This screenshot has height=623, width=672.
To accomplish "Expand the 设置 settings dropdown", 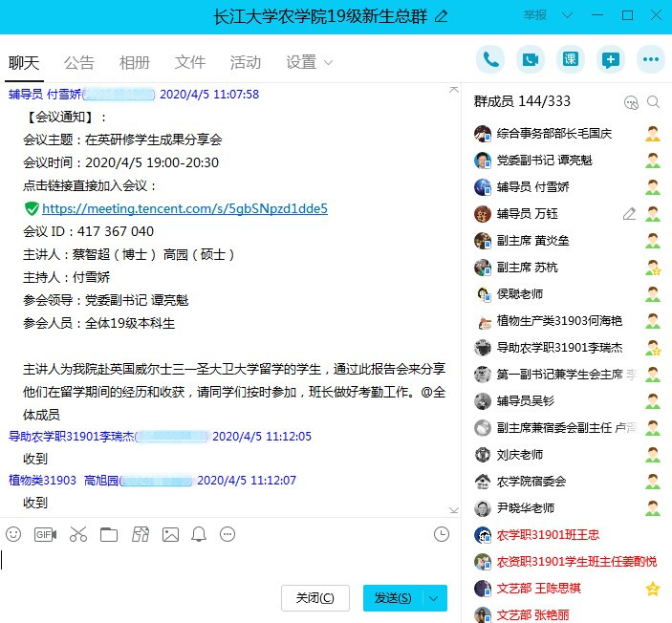I will coord(309,62).
